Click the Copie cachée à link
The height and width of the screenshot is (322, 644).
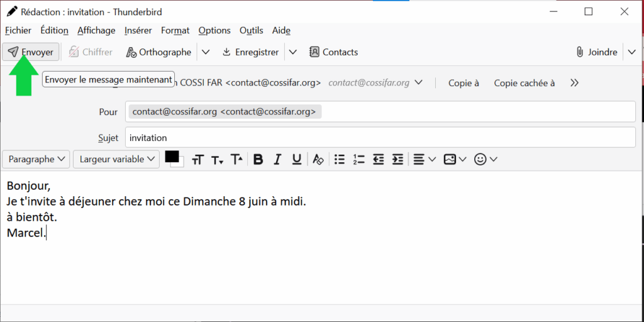pos(524,83)
